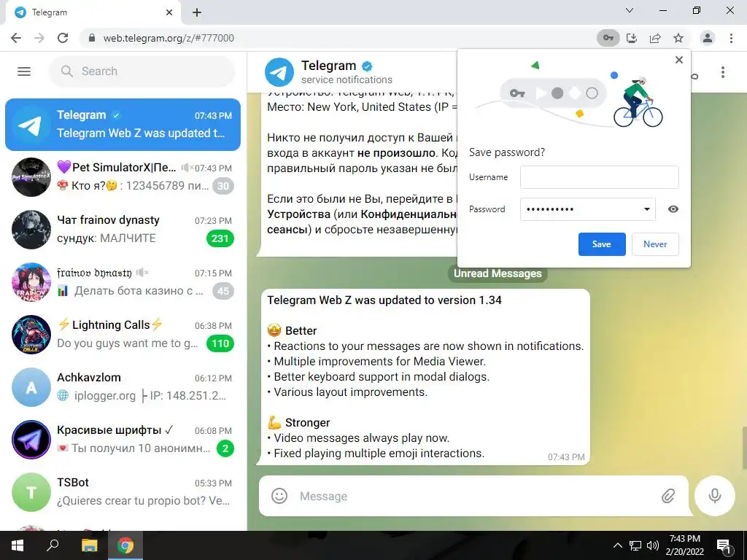Show hidden tray icons chevron
Image resolution: width=747 pixels, height=560 pixels.
(617, 545)
